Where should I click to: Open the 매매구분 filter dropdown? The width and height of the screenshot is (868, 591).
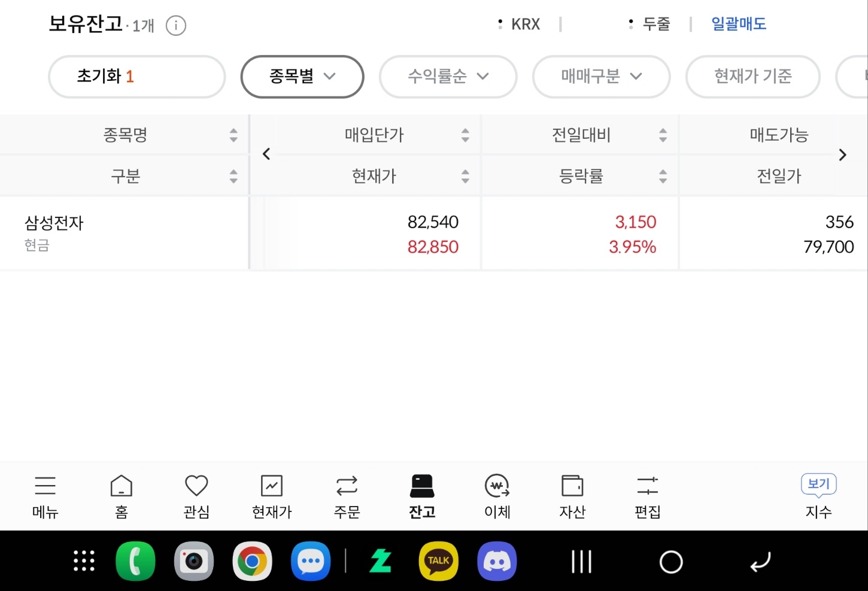601,77
